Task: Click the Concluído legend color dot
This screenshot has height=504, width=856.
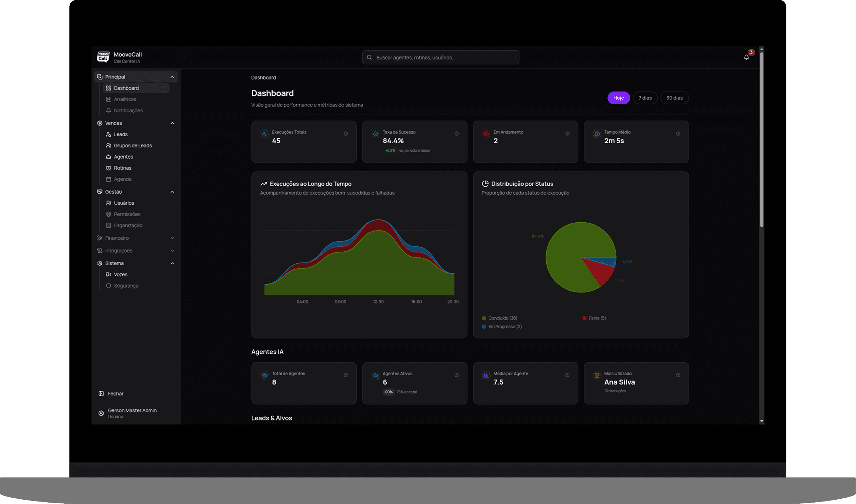Action: click(x=484, y=318)
